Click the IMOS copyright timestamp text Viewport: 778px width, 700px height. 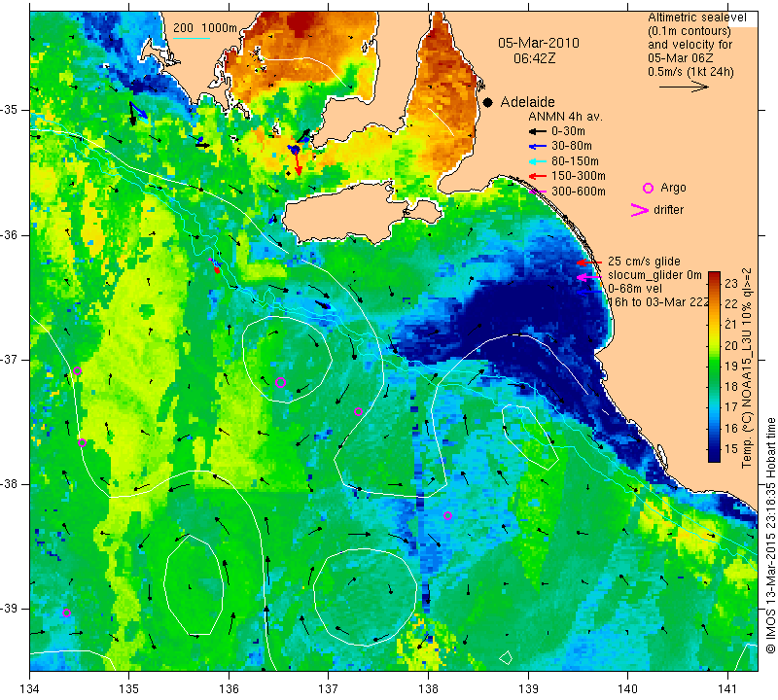[x=770, y=535]
